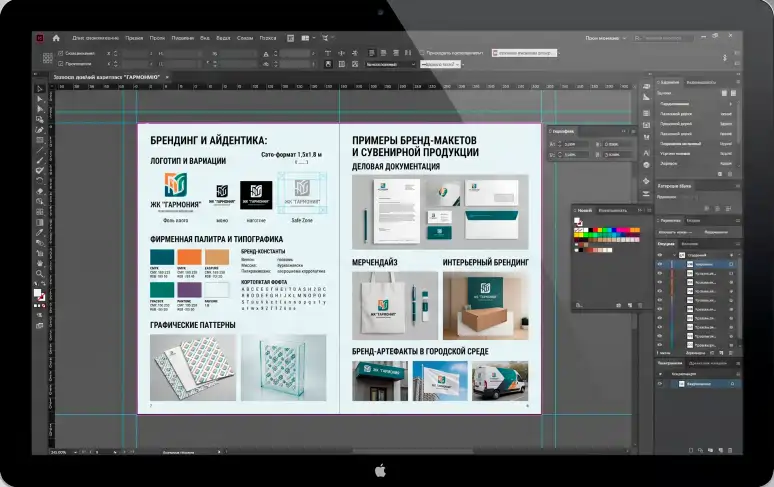Select the Line tool in the toolbox
774x487 pixels.
[39, 150]
